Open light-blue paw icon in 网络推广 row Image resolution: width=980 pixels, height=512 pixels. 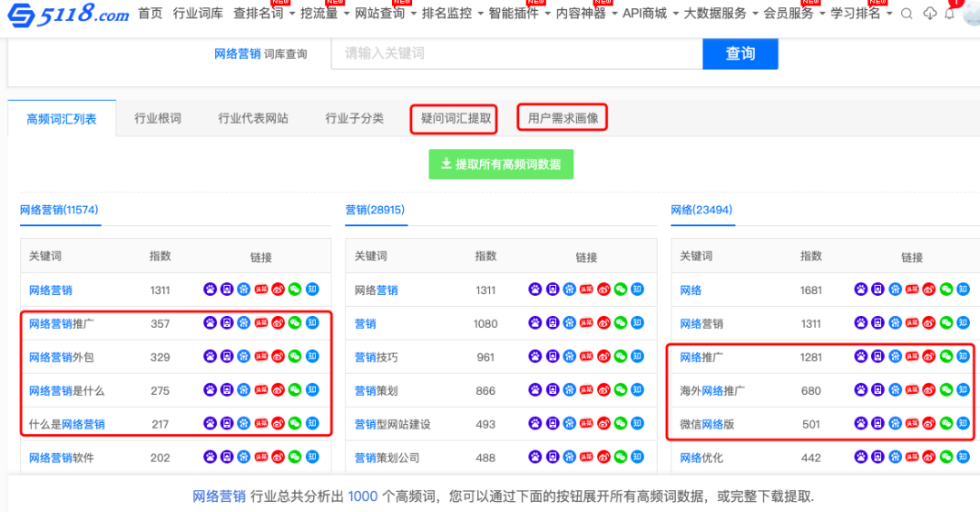pyautogui.click(x=895, y=357)
